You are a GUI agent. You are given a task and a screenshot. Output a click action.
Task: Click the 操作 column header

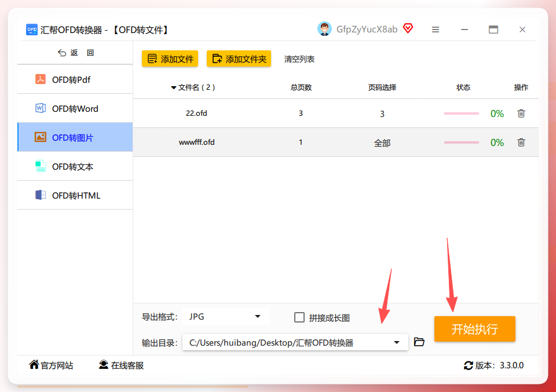point(521,87)
